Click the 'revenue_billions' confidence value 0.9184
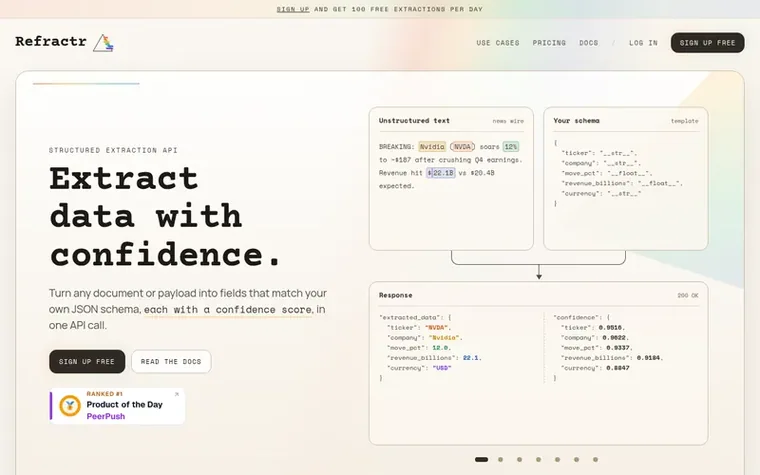Screen dimensions: 760x475 [x=649, y=358]
